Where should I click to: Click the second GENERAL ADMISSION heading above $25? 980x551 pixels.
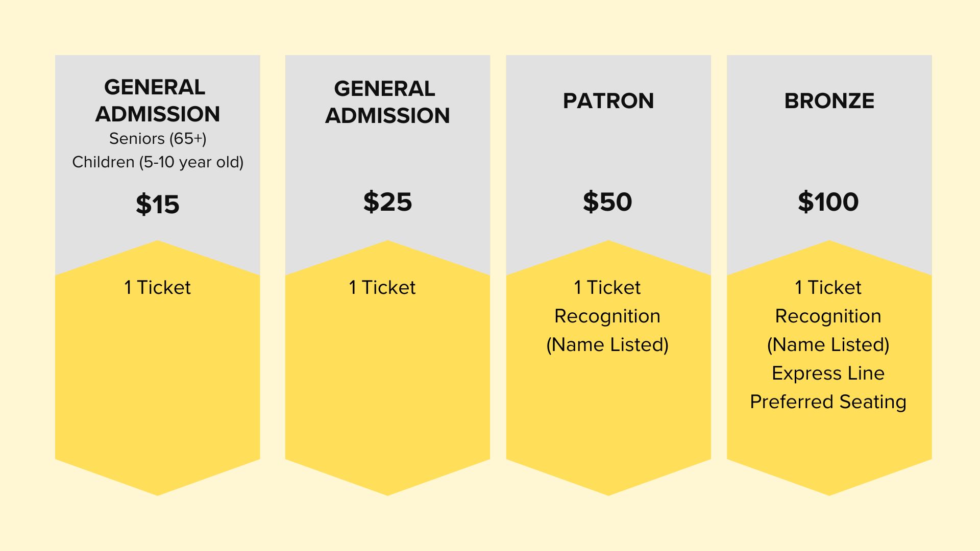[387, 102]
